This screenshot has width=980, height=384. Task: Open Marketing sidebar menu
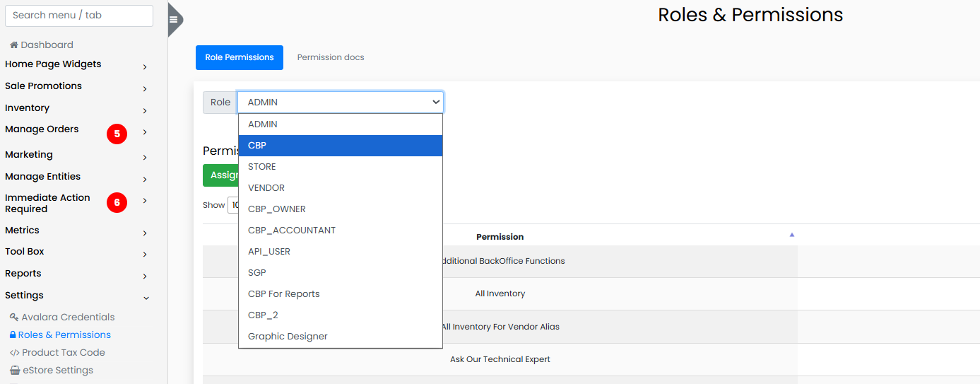coord(29,154)
